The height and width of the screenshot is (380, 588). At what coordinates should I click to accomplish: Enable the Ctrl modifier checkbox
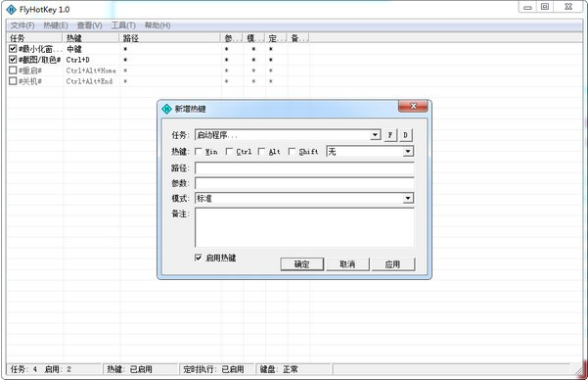229,152
